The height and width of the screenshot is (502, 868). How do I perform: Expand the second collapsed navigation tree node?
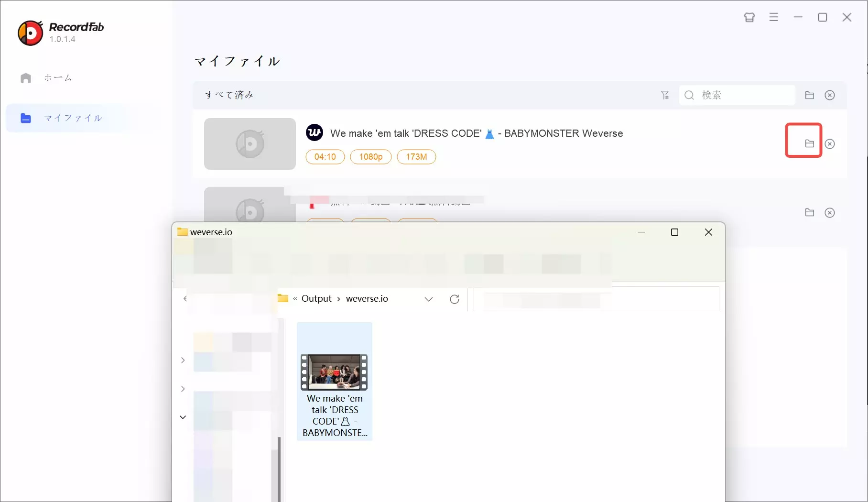click(x=183, y=389)
